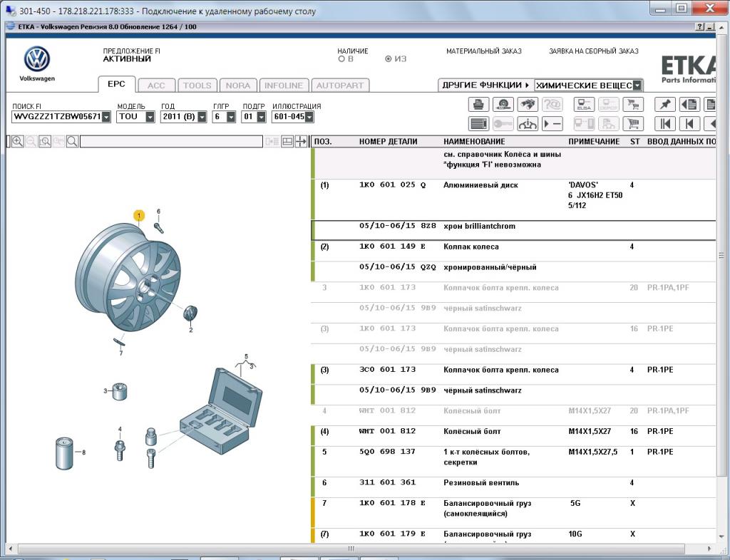Zoom in on the illustration
This screenshot has height=560, width=730.
pos(18,141)
